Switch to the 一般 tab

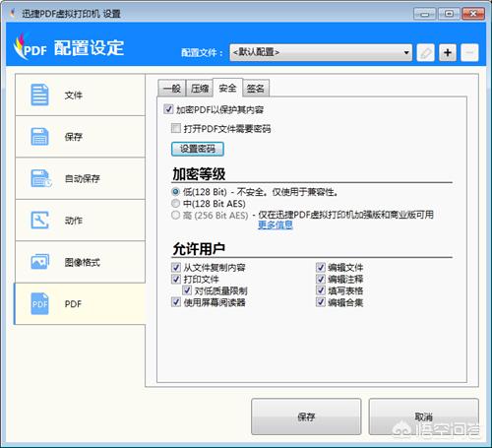tap(172, 89)
